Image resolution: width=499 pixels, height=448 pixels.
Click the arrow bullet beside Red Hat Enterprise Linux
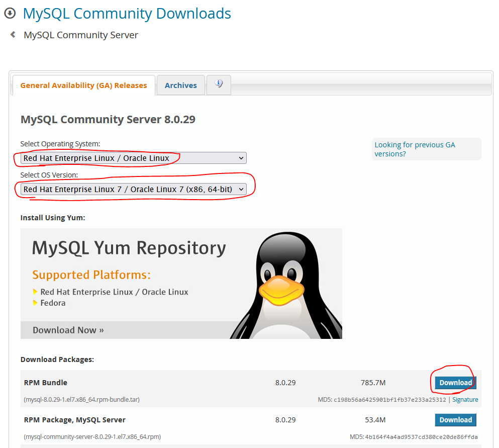(35, 292)
